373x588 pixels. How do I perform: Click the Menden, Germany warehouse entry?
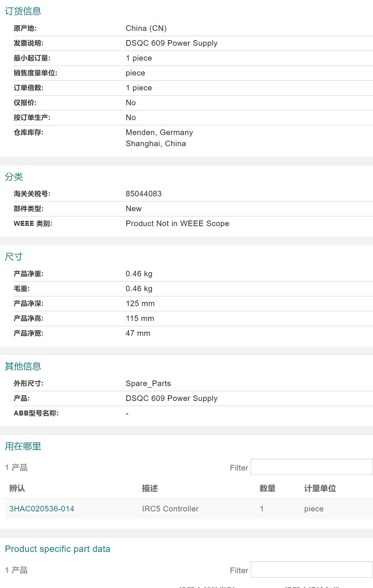click(159, 132)
